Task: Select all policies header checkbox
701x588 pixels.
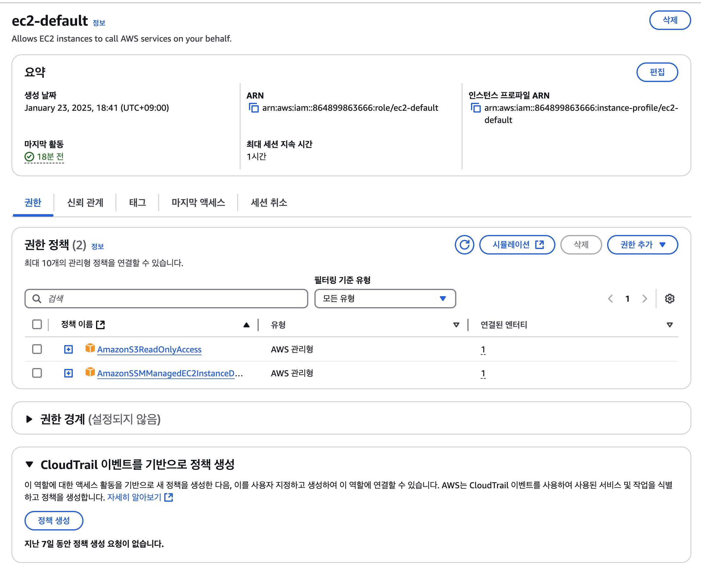Action: (x=37, y=325)
